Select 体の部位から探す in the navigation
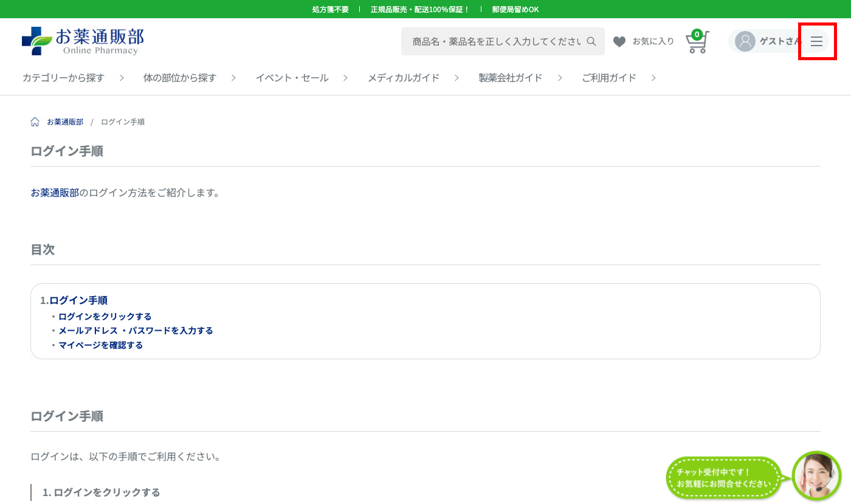Screen dimensions: 851x504 [x=180, y=78]
